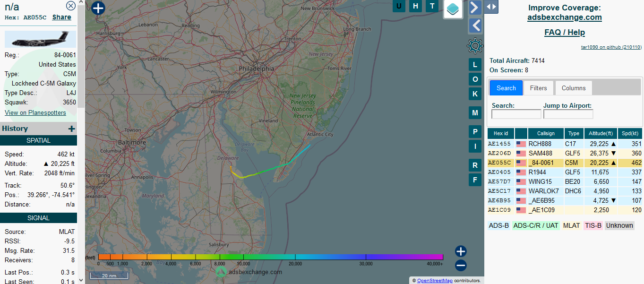644x284 pixels.
Task: Click the US flag in RCH888 row
Action: [521, 144]
